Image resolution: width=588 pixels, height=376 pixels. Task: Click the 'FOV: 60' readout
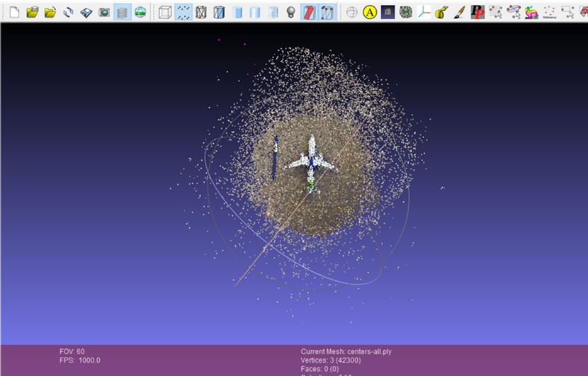(x=72, y=352)
